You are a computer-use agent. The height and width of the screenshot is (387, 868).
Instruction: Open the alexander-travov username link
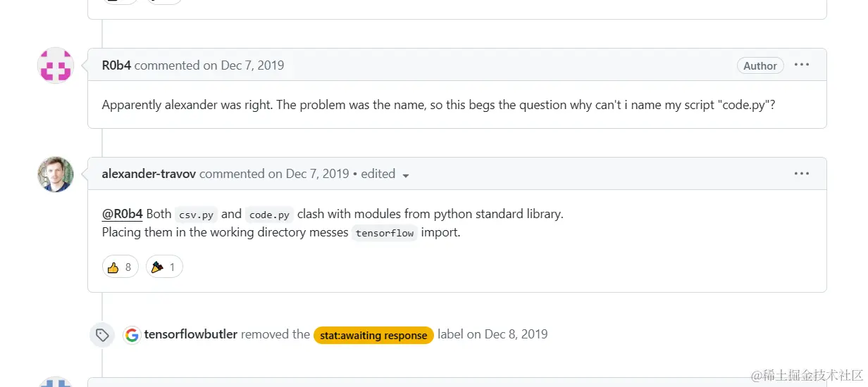click(149, 174)
